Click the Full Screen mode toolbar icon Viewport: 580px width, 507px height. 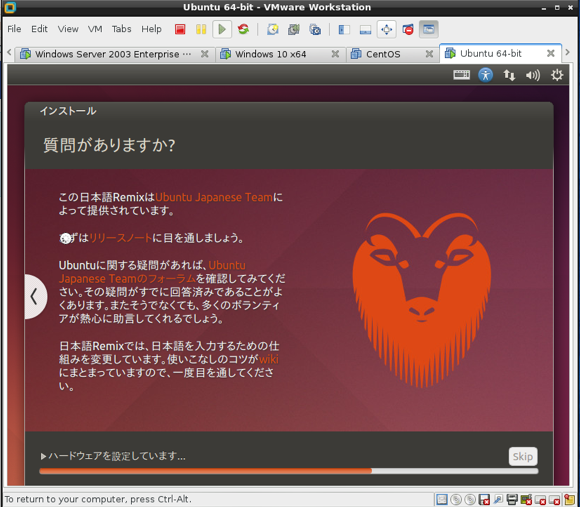(x=386, y=29)
